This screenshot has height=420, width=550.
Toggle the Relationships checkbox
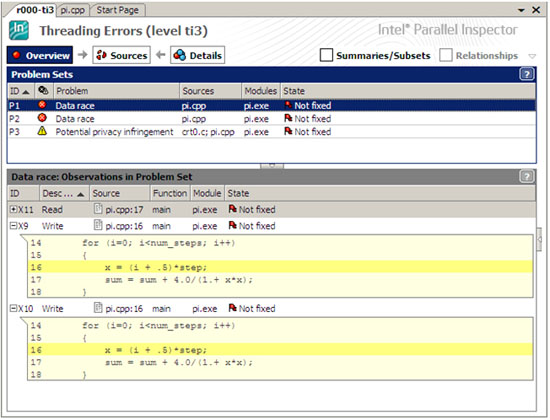(446, 55)
